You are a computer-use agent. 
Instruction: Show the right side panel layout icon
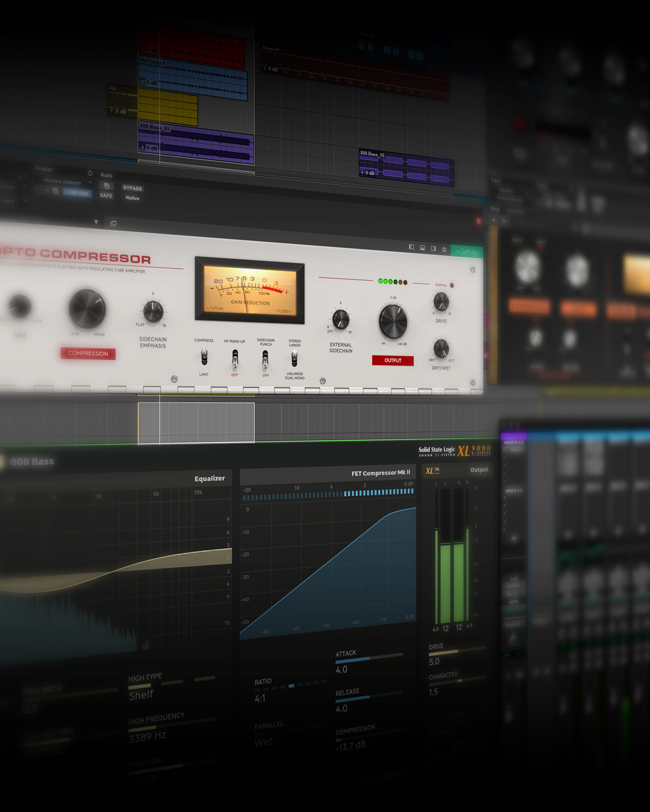click(433, 248)
